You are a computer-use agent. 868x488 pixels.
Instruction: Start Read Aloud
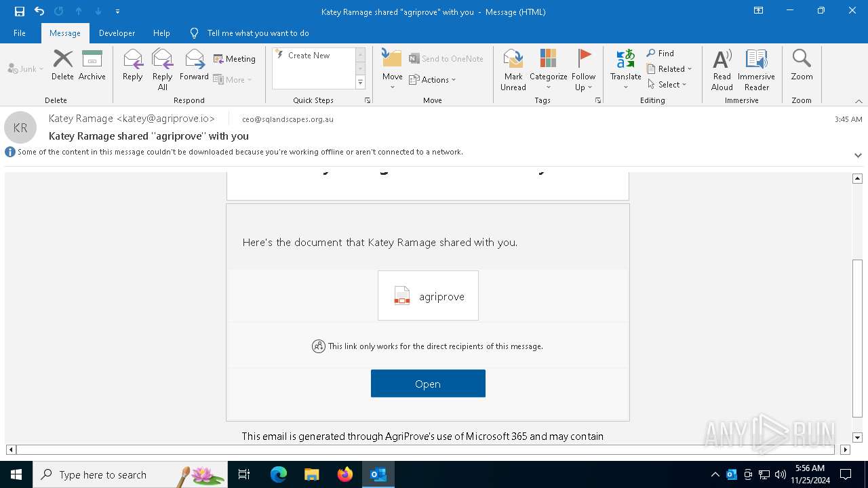pos(722,69)
